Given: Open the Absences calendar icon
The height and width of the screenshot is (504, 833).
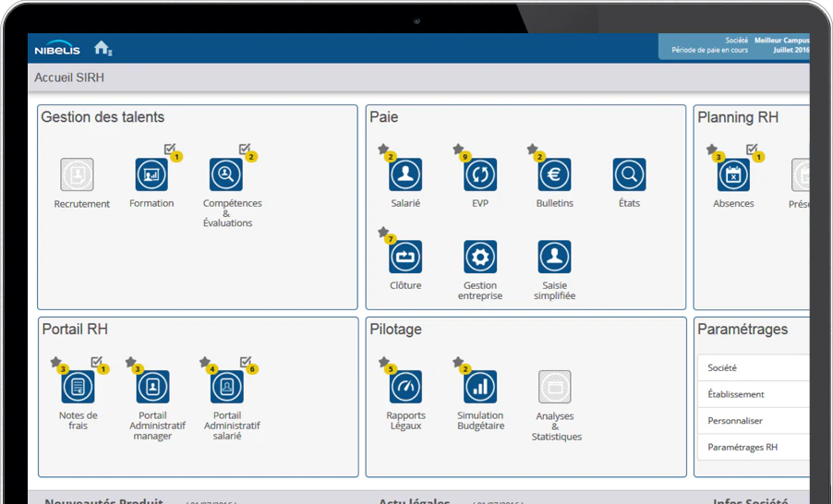Looking at the screenshot, I should (733, 174).
